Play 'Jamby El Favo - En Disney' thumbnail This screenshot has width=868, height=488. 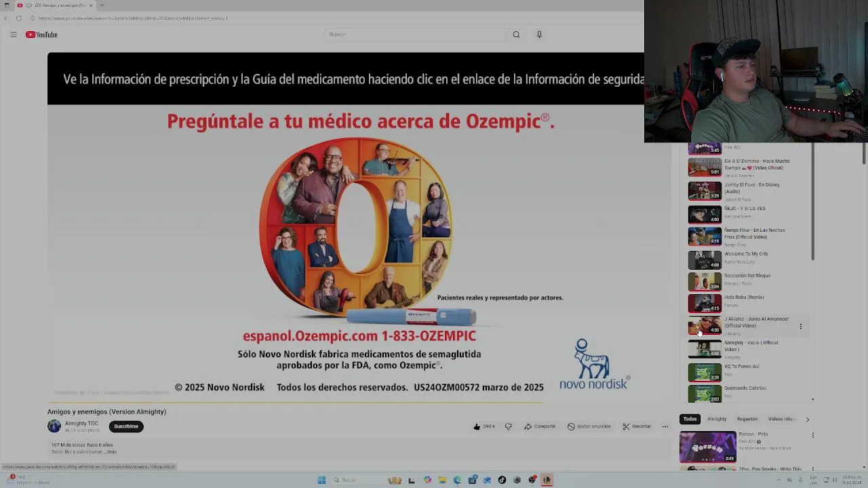click(705, 190)
